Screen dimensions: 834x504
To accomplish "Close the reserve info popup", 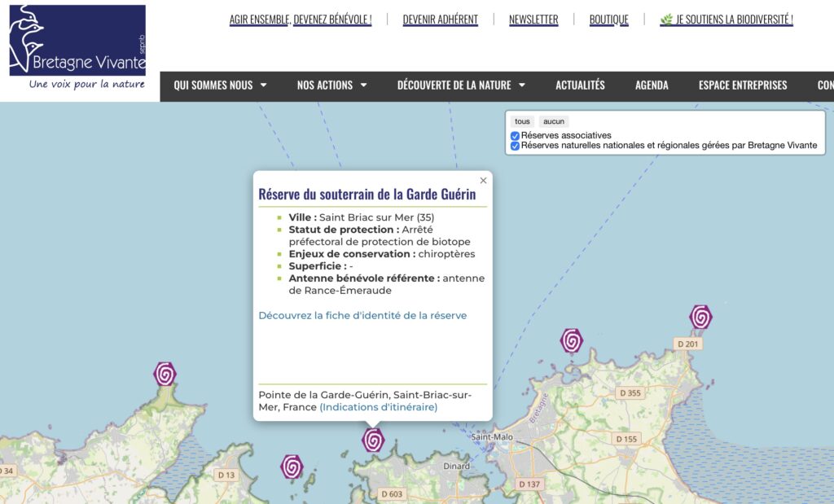I will pyautogui.click(x=483, y=181).
